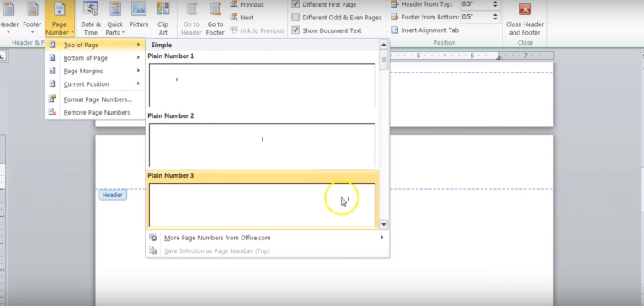Image resolution: width=644 pixels, height=306 pixels.
Task: Adjust Footer from Bottom spinner
Action: click(495, 17)
